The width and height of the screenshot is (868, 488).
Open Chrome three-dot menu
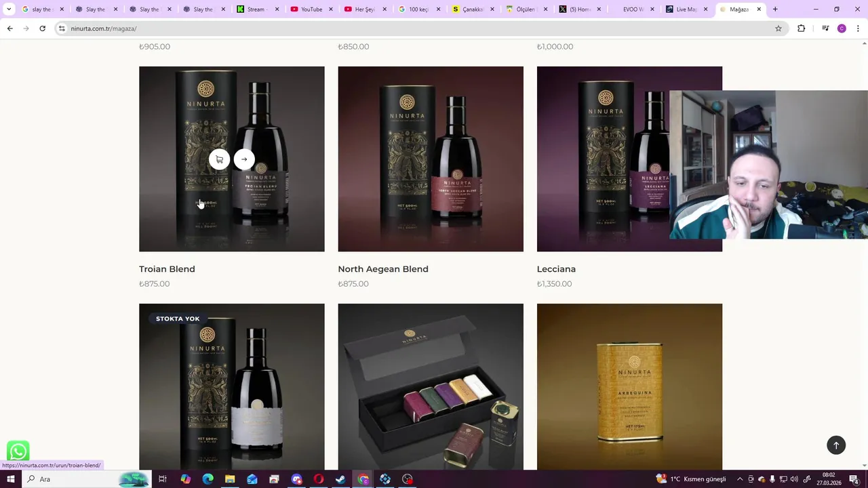[858, 28]
